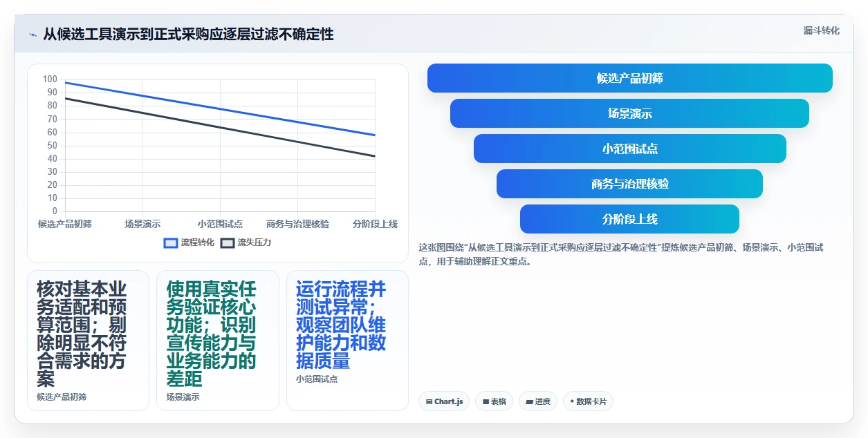Click the description paragraph below the funnel
Image resolution: width=868 pixels, height=438 pixels.
(621, 254)
